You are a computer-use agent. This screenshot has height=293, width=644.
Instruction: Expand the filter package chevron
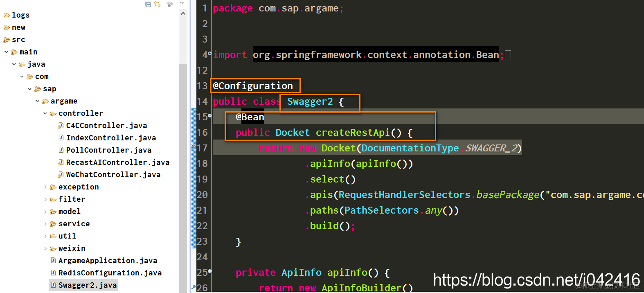click(x=45, y=199)
